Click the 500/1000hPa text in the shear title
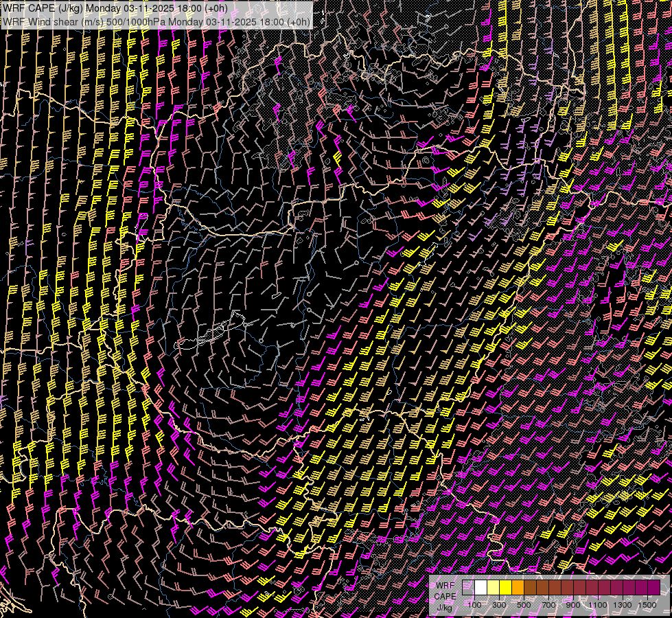The height and width of the screenshot is (618, 672). click(x=136, y=21)
